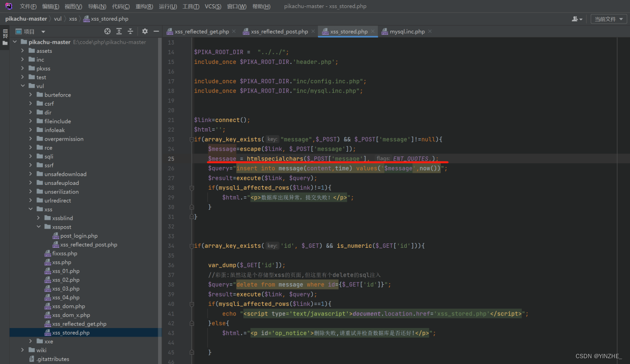Open the 视图(V) menu
Image resolution: width=630 pixels, height=364 pixels.
click(73, 6)
